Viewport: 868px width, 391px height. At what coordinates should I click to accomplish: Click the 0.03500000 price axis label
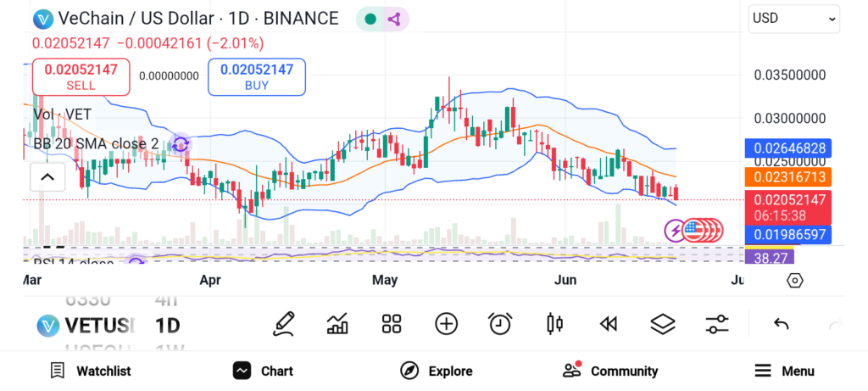coord(790,75)
